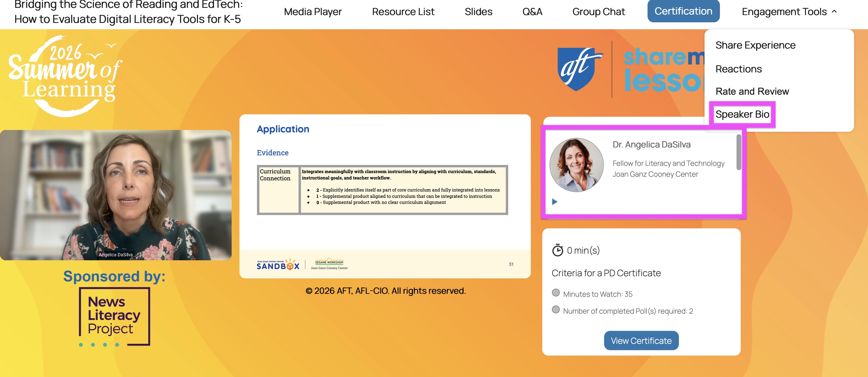868x377 pixels.
Task: Click the Angelica DaSilva webcam video
Action: pos(116,195)
